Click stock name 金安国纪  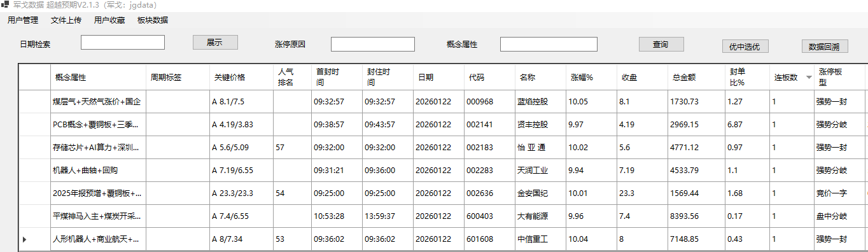(x=533, y=193)
